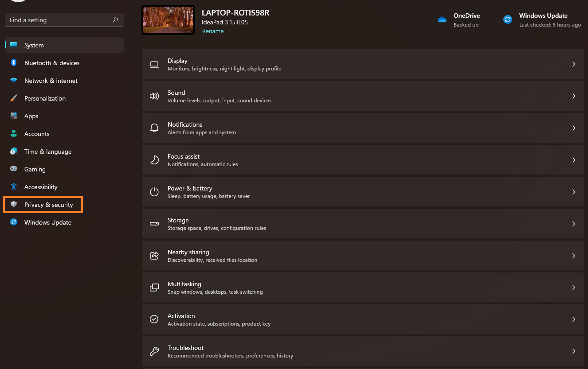This screenshot has height=369, width=588.
Task: Click the Troubleshoot wrench icon
Action: 154,351
